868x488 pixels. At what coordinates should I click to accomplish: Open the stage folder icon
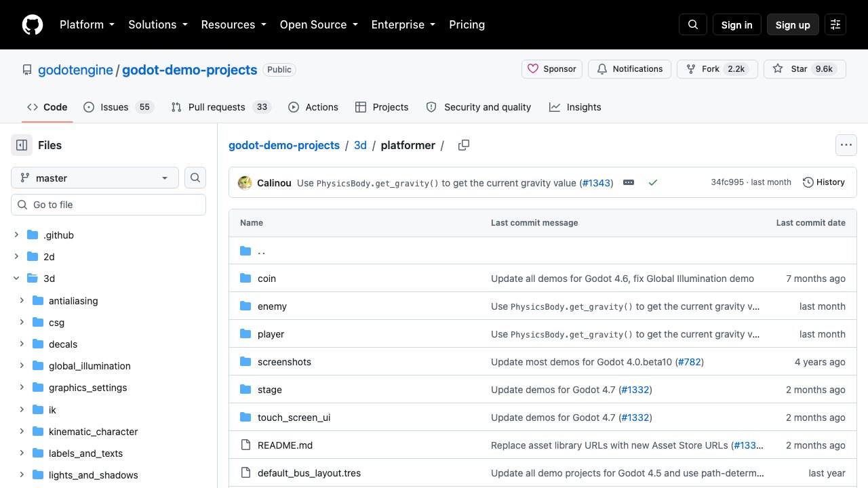tap(245, 390)
